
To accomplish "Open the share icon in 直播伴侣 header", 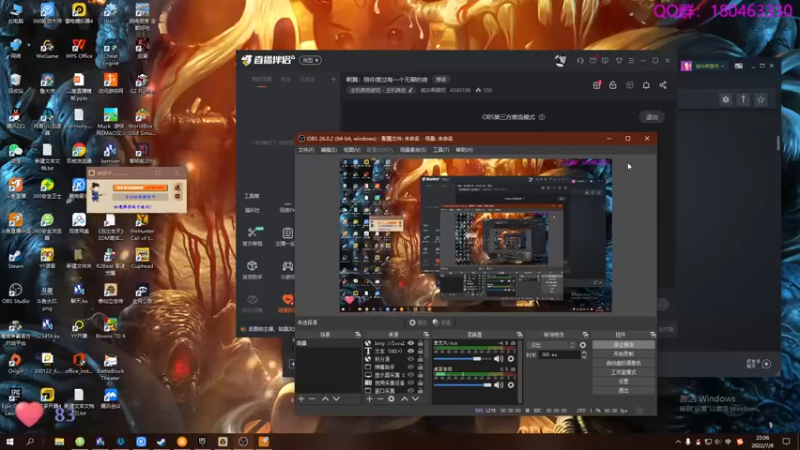I will [x=663, y=85].
